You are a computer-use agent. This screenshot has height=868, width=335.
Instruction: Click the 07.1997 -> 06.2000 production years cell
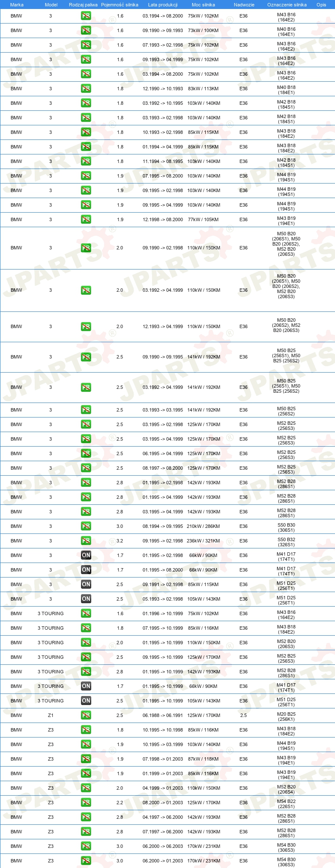163,832
